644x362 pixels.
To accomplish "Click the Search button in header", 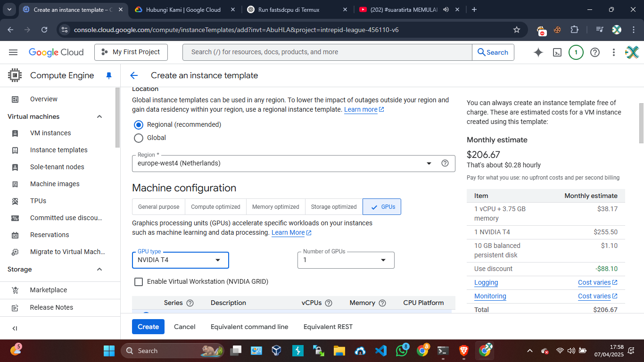I will tap(493, 52).
